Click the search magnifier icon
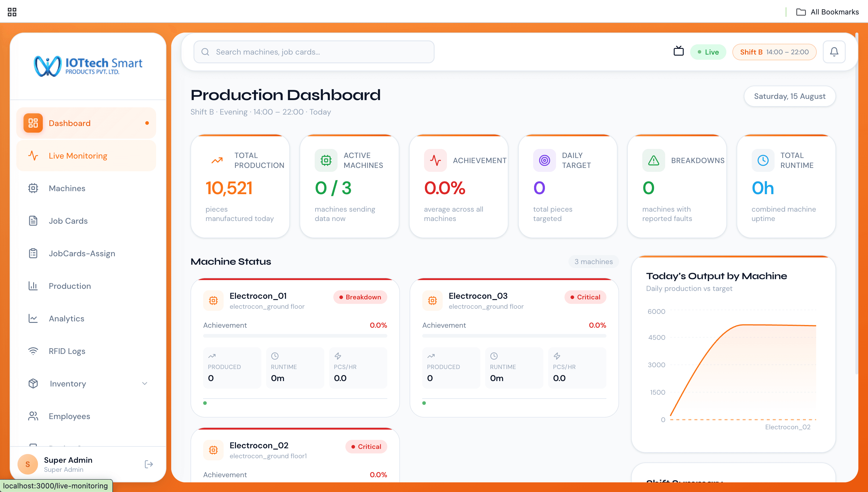The height and width of the screenshot is (492, 868). point(205,52)
